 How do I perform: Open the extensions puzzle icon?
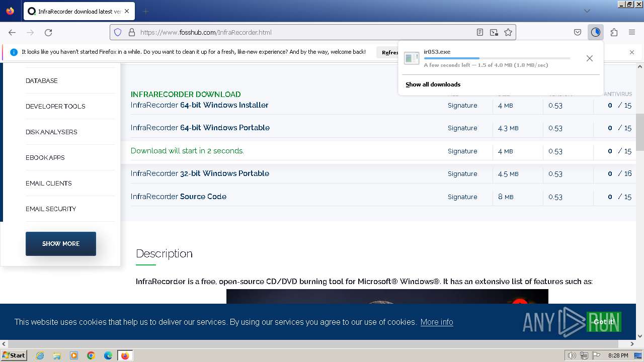click(x=614, y=32)
